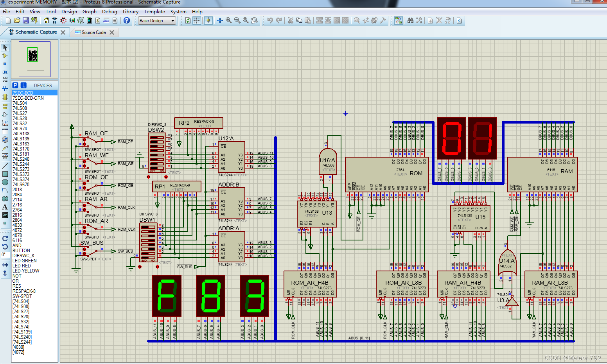607x364 pixels.
Task: Click the Rotate Clockwise icon
Action: [5, 238]
